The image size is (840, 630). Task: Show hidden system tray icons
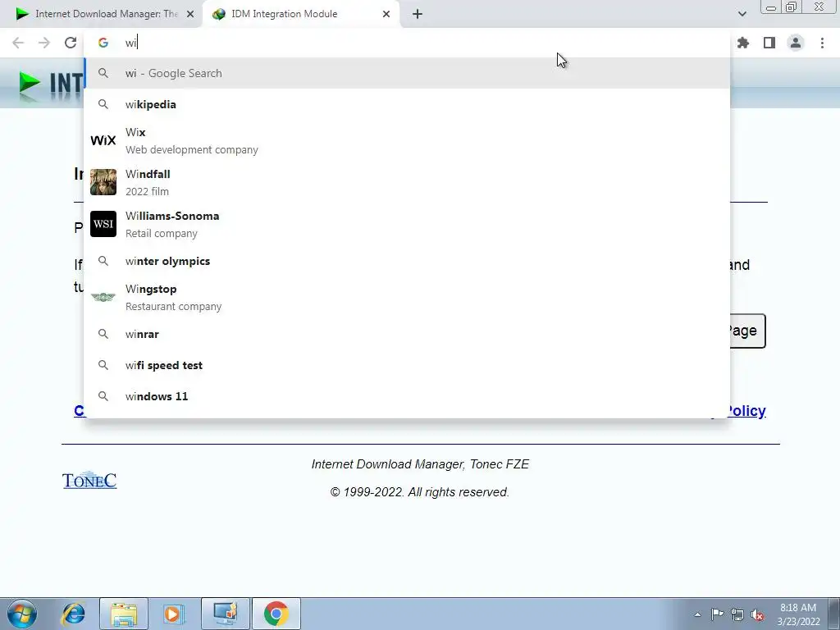tap(697, 614)
